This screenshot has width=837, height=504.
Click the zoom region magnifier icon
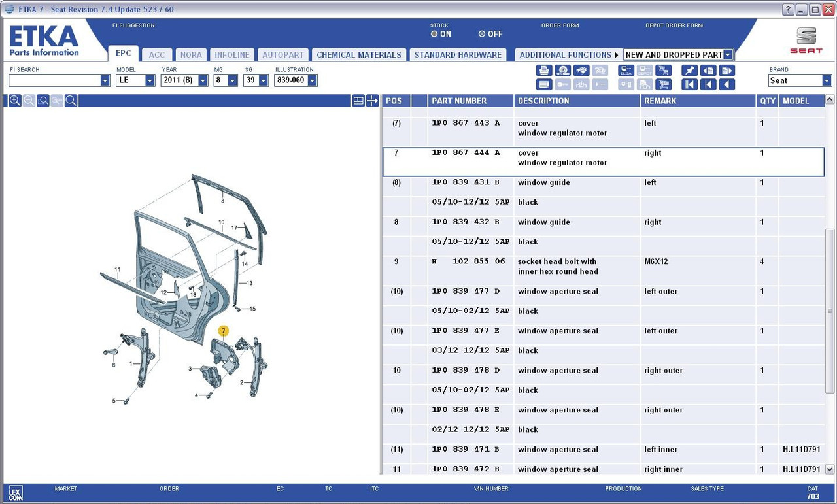pyautogui.click(x=43, y=101)
